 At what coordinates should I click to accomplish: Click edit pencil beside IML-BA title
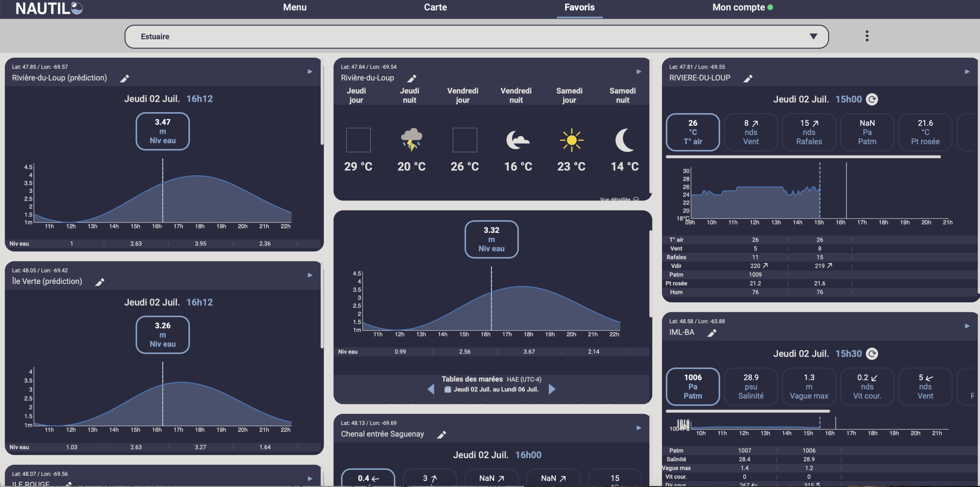tap(712, 333)
